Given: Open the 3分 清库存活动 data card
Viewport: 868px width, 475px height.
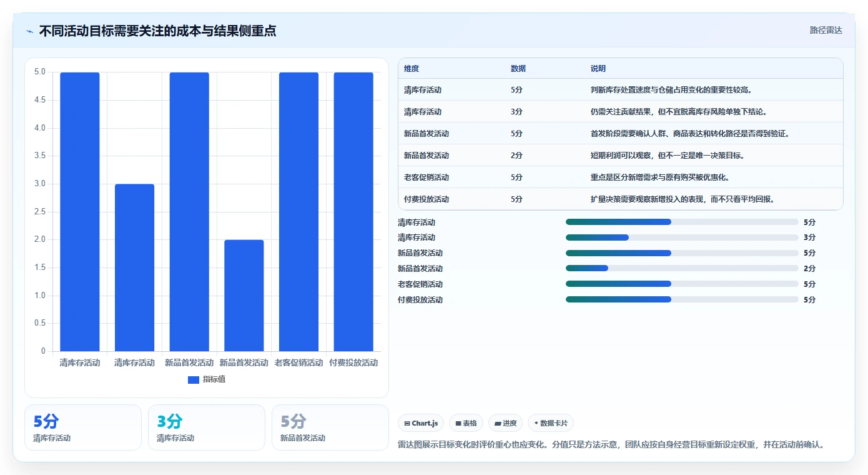Looking at the screenshot, I should [x=207, y=427].
